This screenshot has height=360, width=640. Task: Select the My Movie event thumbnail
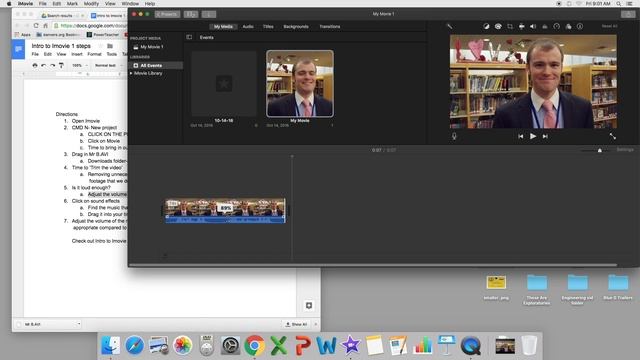click(300, 84)
